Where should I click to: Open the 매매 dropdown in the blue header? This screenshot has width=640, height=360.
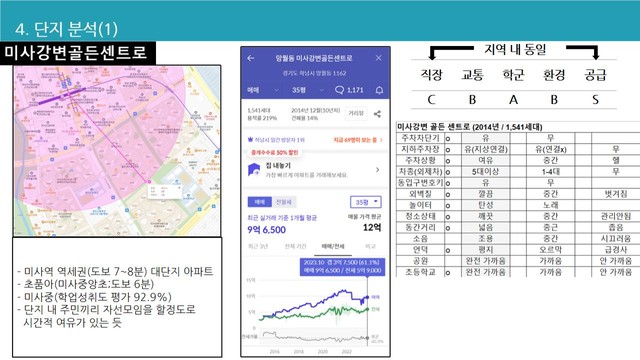[x=263, y=90]
